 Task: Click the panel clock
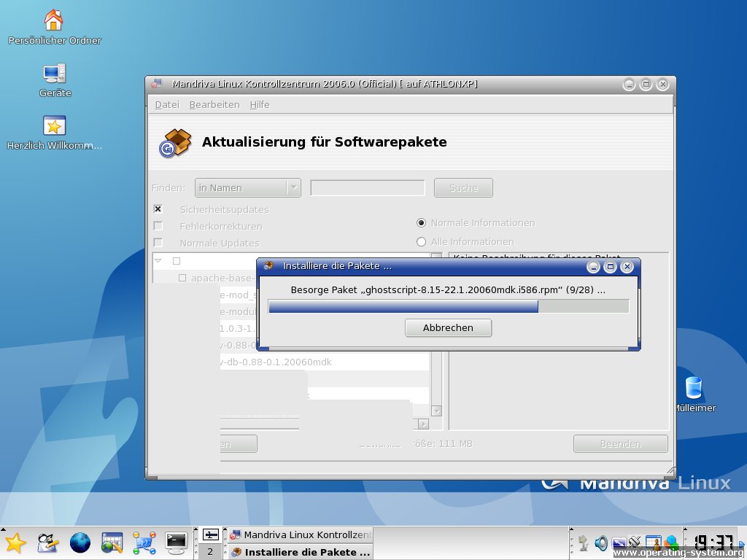(713, 542)
